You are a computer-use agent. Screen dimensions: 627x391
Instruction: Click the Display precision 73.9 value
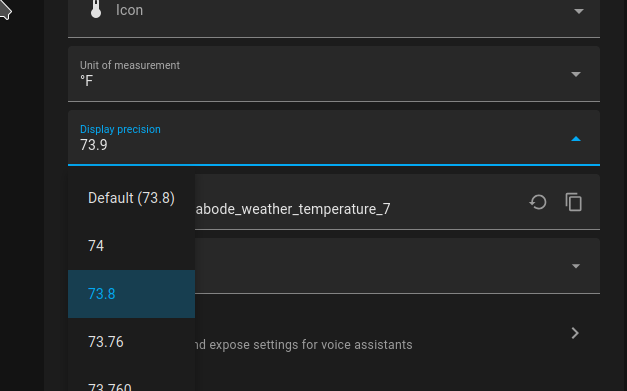click(x=94, y=145)
